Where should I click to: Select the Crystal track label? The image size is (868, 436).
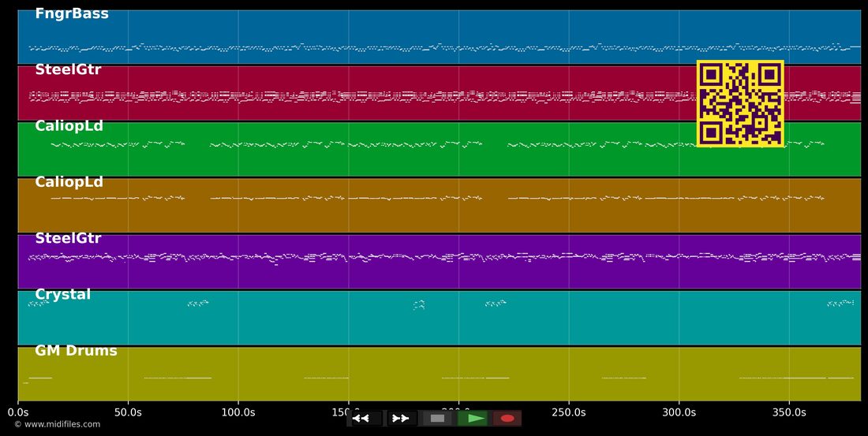63,295
